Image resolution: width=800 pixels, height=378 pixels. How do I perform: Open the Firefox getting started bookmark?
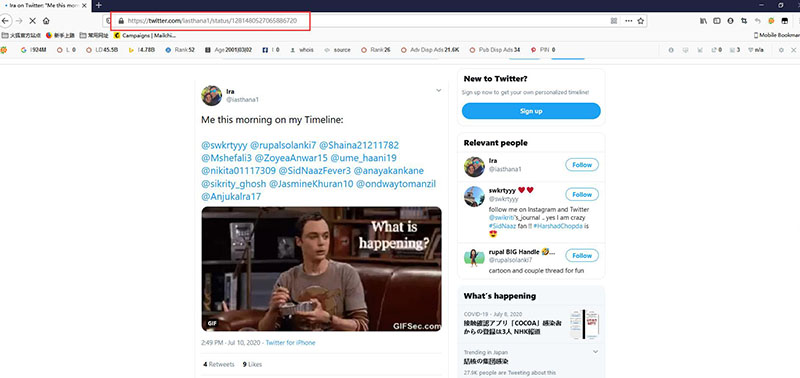[x=60, y=35]
